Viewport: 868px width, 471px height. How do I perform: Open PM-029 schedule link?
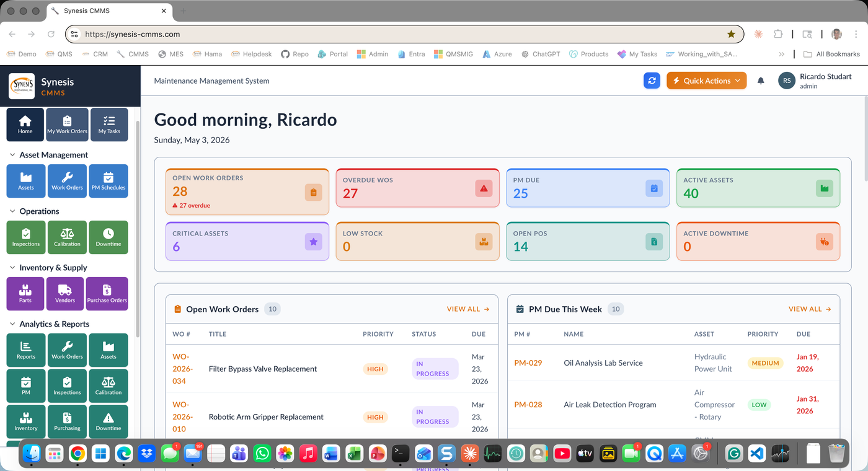coord(528,363)
